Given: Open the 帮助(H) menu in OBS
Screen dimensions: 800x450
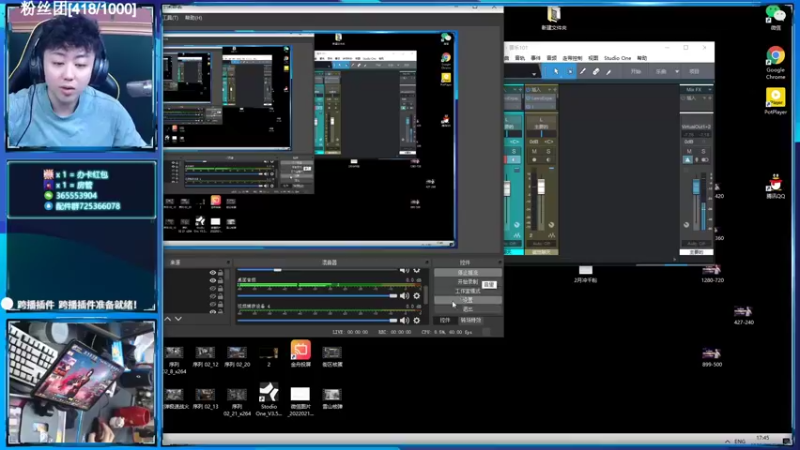Looking at the screenshot, I should coord(193,18).
